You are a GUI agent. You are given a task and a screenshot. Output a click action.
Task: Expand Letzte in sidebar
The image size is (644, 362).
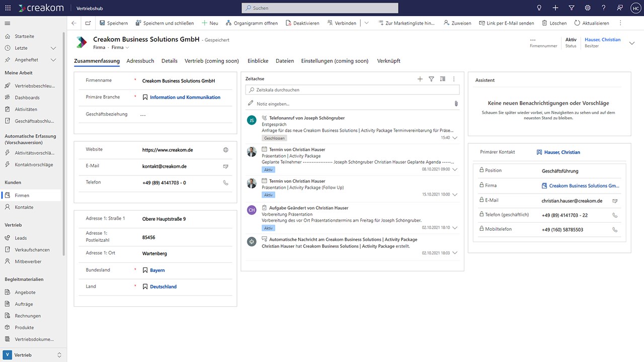click(x=53, y=48)
